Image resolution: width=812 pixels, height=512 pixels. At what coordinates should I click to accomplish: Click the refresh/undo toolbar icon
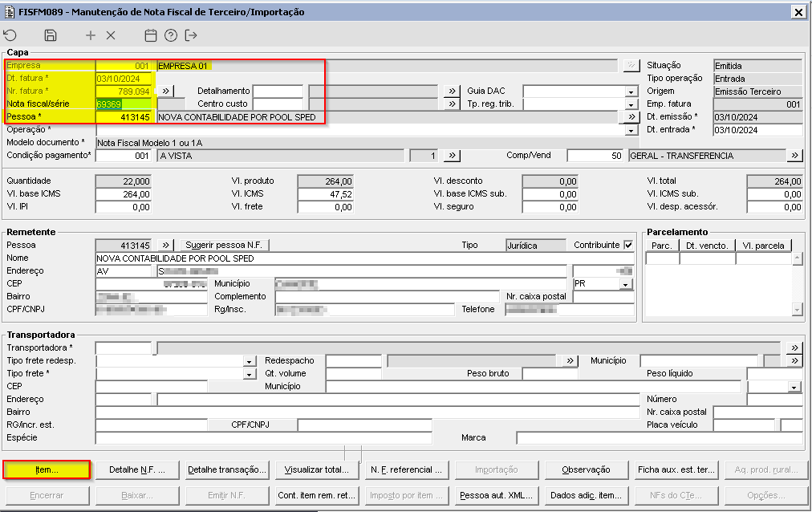point(10,35)
